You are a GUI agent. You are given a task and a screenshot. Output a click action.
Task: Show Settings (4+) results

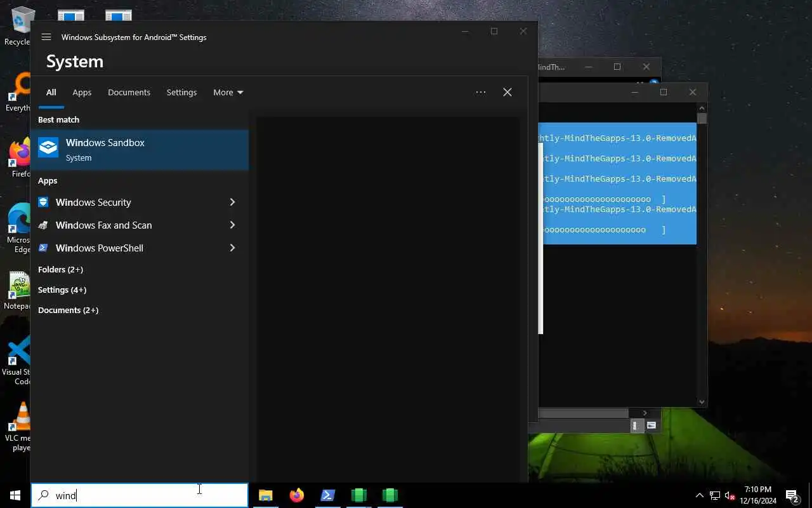[62, 290]
